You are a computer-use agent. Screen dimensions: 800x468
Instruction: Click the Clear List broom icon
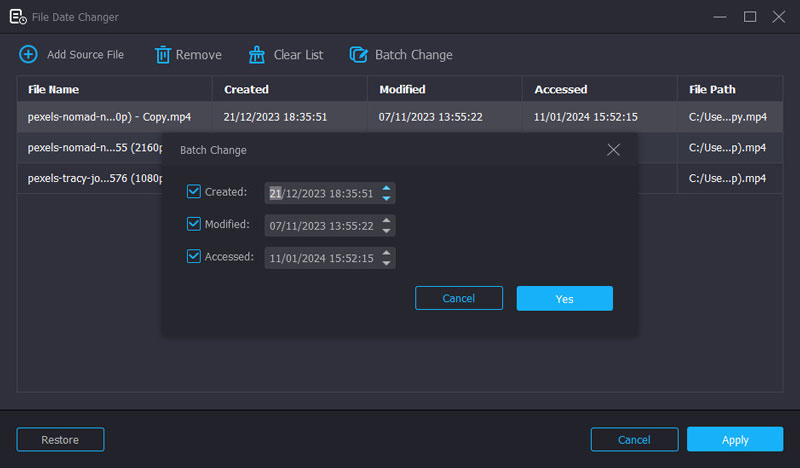(x=257, y=54)
